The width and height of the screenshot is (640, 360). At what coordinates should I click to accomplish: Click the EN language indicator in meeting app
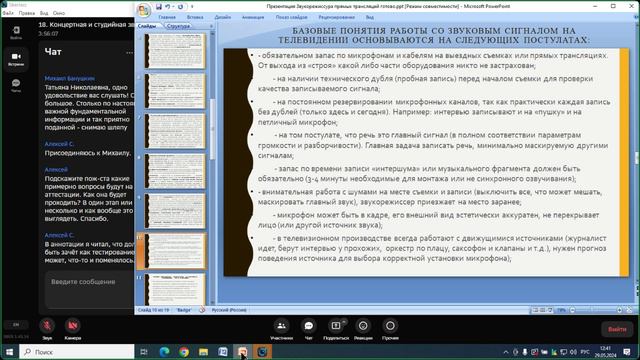tap(16, 324)
